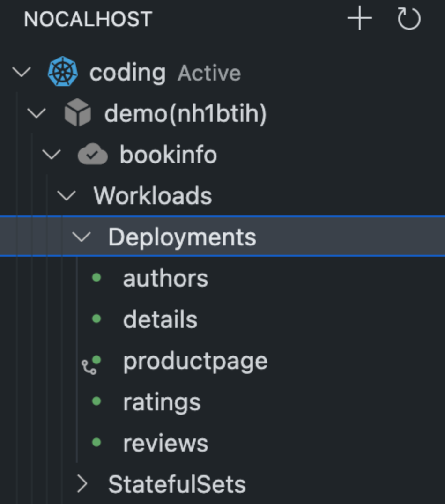Collapse the demo(nh1btih) namespace chevron
445x504 pixels.
coord(37,113)
